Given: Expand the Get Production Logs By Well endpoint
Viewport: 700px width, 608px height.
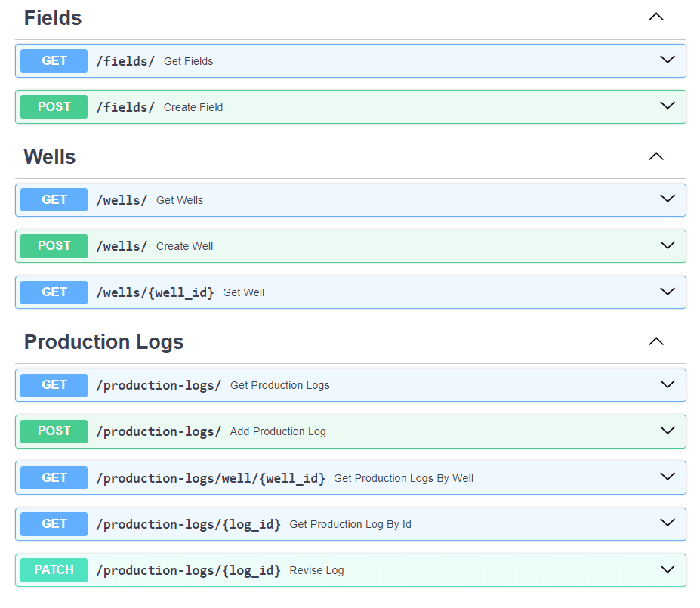Looking at the screenshot, I should pyautogui.click(x=667, y=477).
